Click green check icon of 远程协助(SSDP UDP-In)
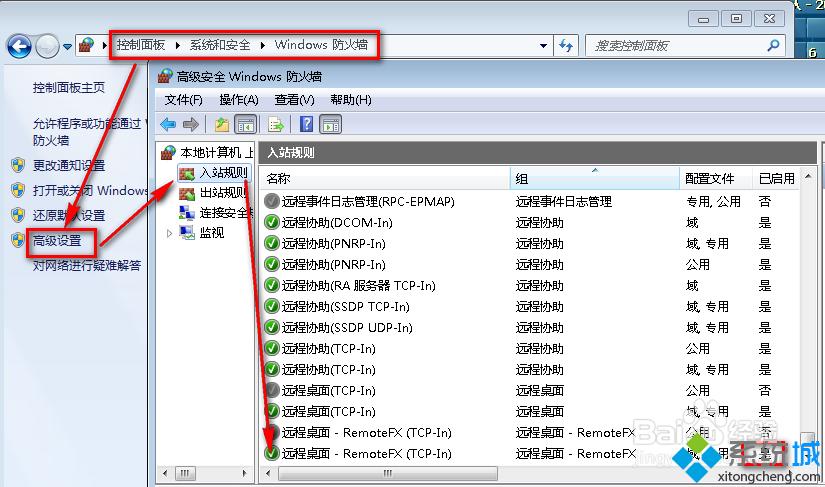Image resolution: width=825 pixels, height=487 pixels. click(x=271, y=328)
